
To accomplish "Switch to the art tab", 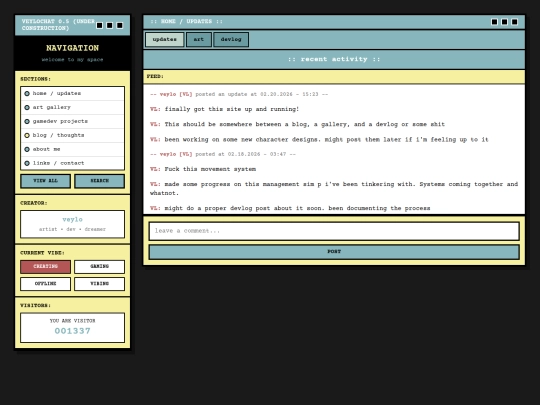I will pyautogui.click(x=199, y=39).
